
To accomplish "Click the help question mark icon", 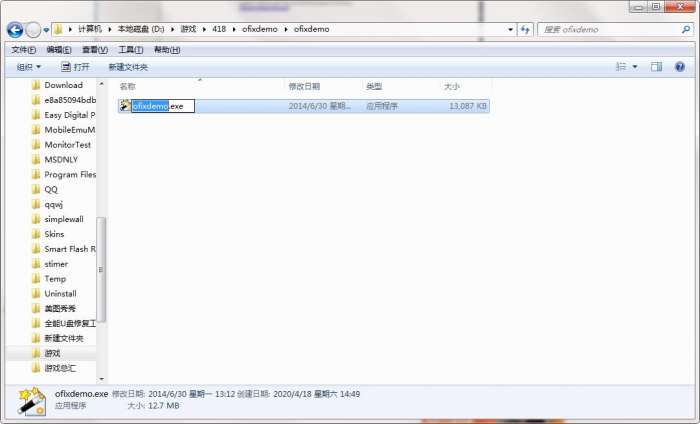I will point(680,67).
